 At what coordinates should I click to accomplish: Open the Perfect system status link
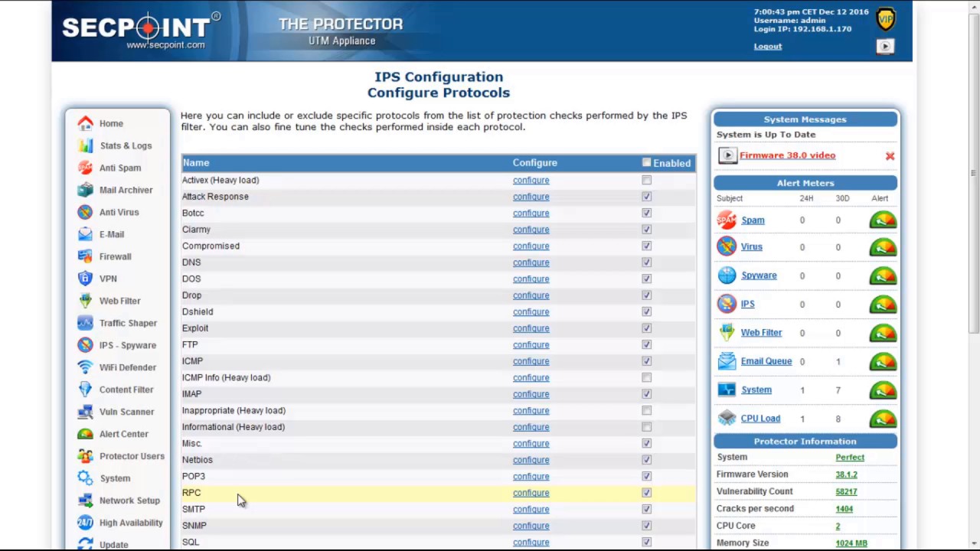[x=850, y=458]
